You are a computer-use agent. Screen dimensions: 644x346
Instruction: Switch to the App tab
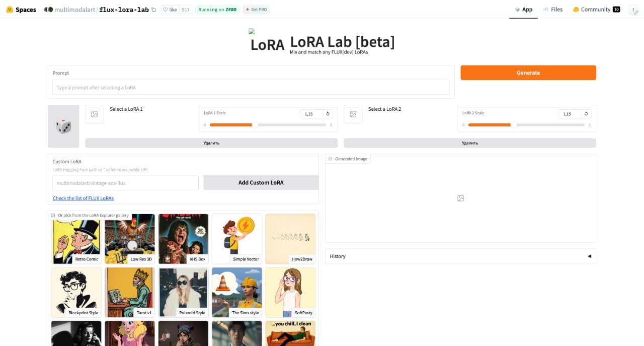click(x=523, y=10)
